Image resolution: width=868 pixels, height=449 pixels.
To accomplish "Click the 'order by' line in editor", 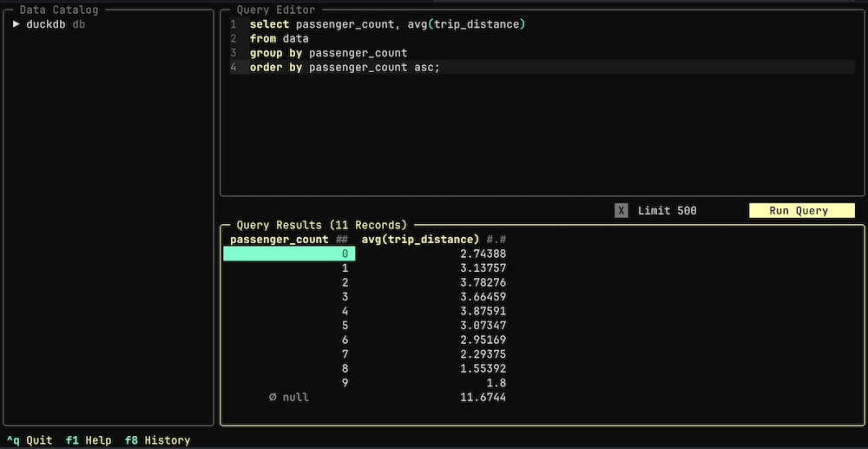I will pos(345,68).
